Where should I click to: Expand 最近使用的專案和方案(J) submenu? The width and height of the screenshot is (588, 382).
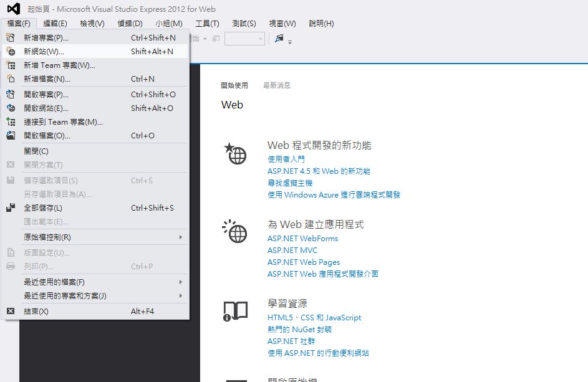(180, 296)
